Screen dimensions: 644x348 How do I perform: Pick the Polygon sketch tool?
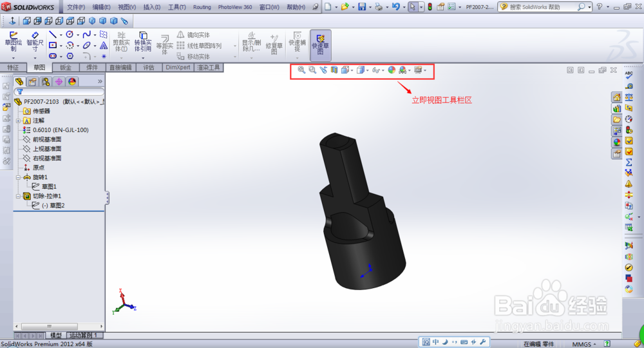70,56
